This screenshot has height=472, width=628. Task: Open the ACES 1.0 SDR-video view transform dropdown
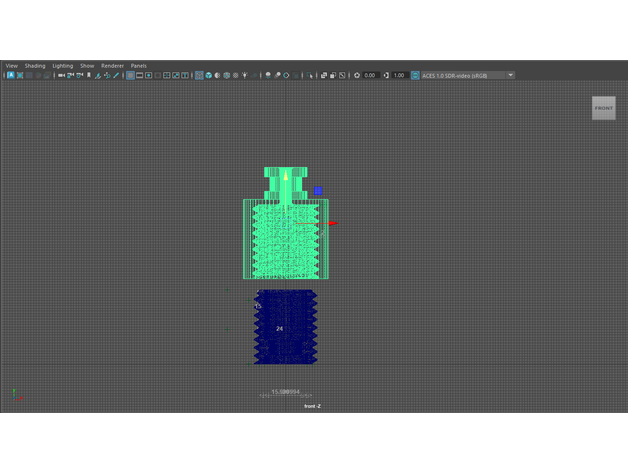click(x=467, y=75)
